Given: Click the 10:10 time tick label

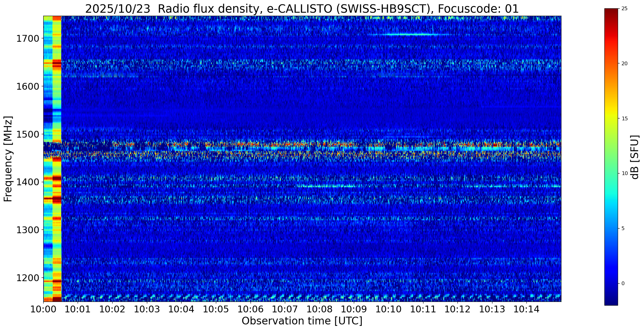Looking at the screenshot, I should coord(389,309).
